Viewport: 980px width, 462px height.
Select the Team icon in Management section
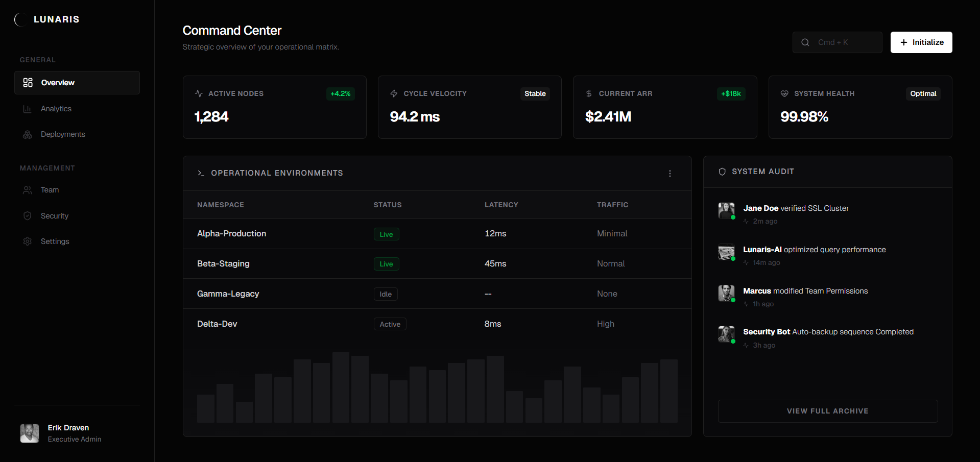[28, 190]
